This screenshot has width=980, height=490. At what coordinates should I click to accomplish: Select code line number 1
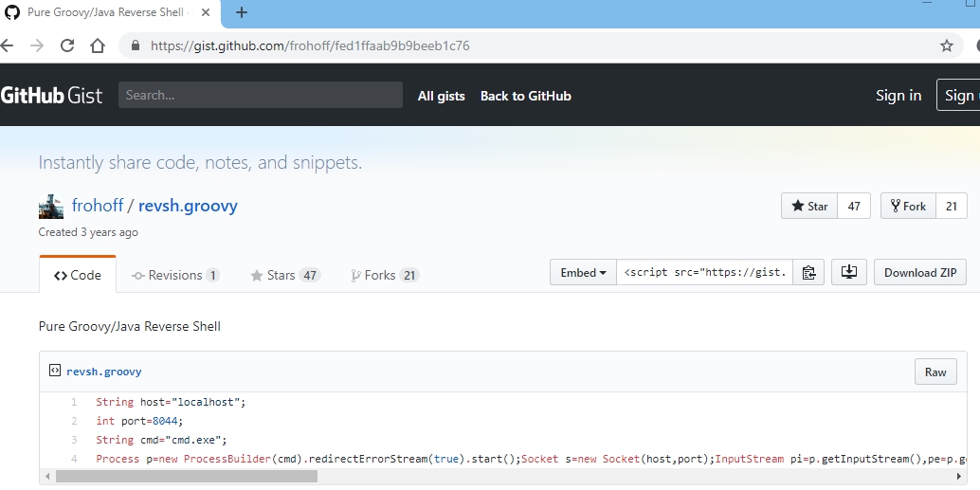coord(74,402)
